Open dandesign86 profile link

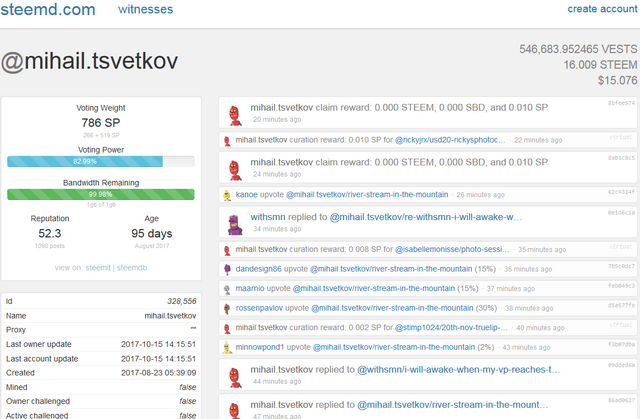pyautogui.click(x=258, y=269)
